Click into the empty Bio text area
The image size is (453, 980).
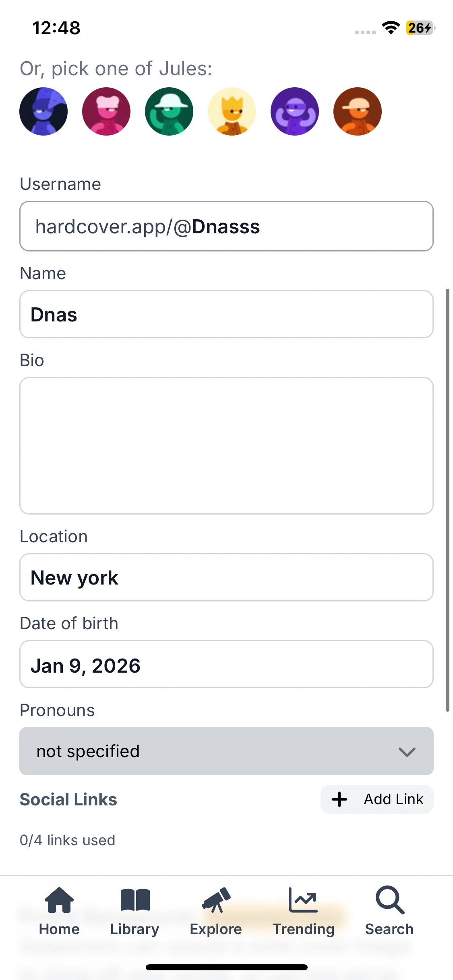226,445
